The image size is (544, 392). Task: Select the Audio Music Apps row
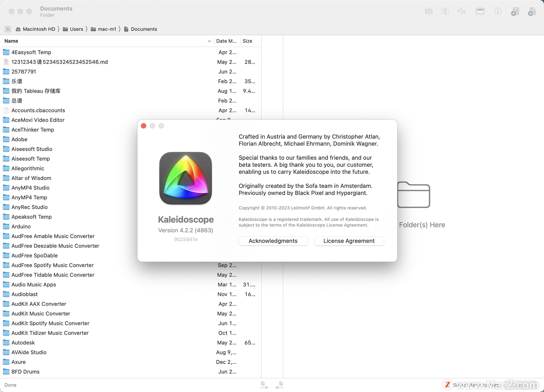point(131,284)
